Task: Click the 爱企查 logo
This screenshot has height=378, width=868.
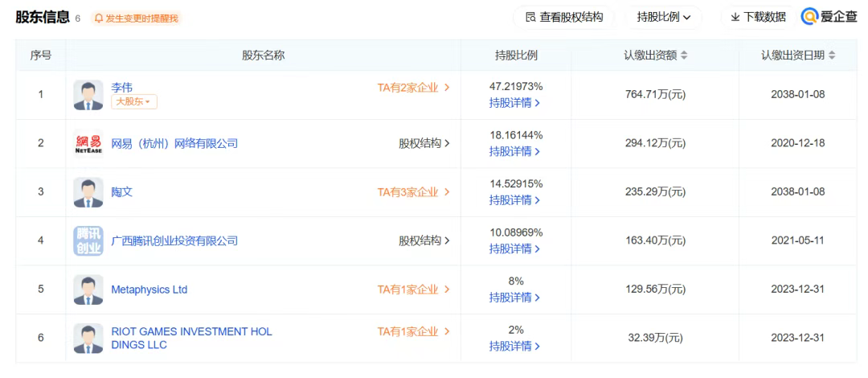Action: 829,17
